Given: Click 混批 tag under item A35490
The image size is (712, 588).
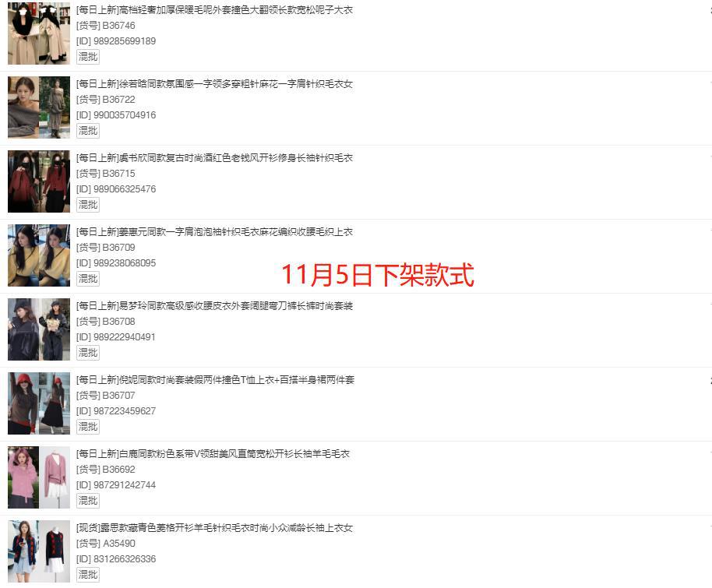Looking at the screenshot, I should pyautogui.click(x=88, y=575).
